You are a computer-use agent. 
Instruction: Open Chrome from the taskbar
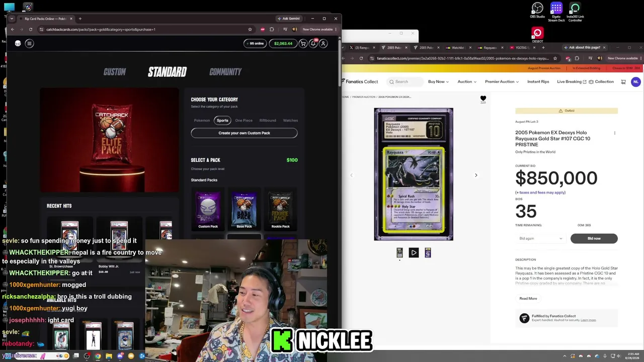(98, 356)
